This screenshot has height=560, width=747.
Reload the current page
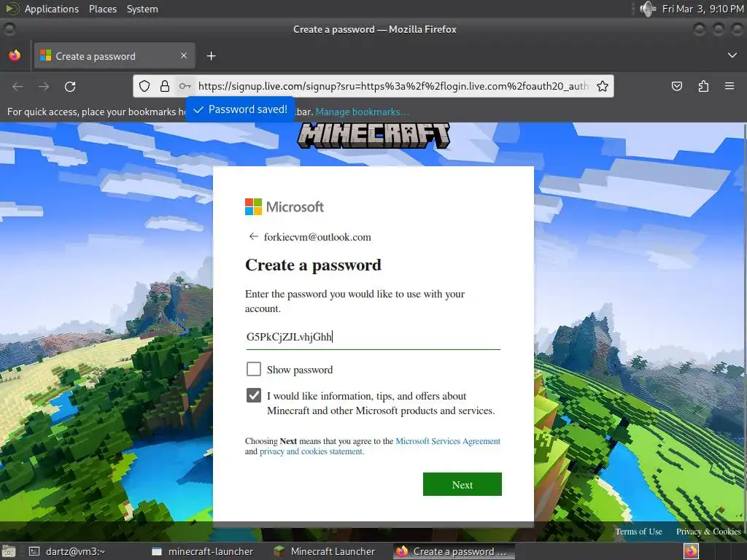(70, 87)
